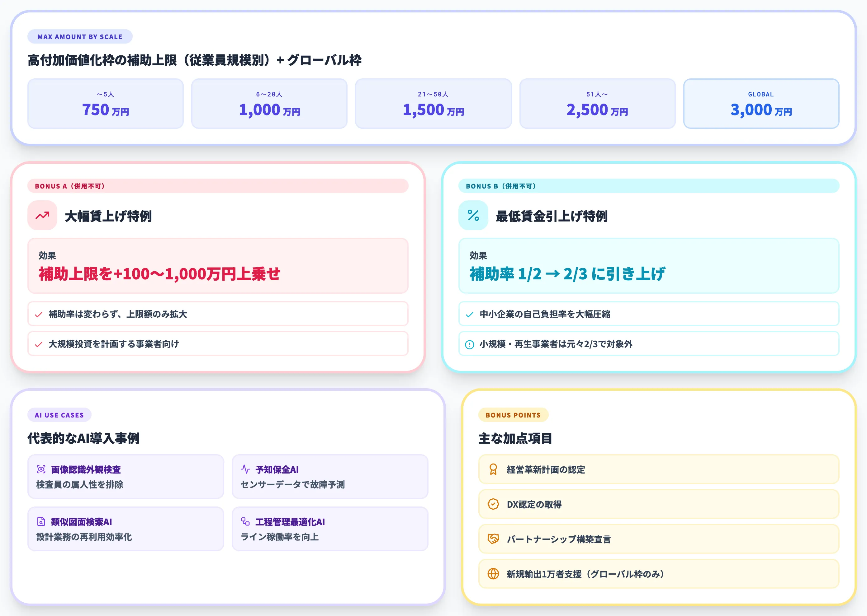The image size is (867, 616).
Task: Toggle the checkmark beside 大規模投資を計画する事業者向け
Action: point(38,344)
